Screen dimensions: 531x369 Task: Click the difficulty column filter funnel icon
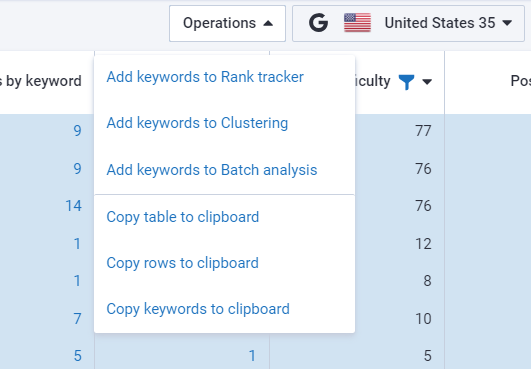(406, 82)
